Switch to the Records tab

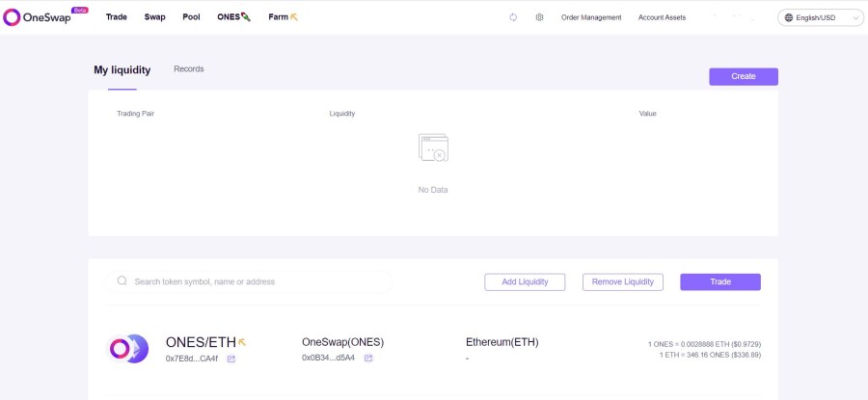click(189, 69)
